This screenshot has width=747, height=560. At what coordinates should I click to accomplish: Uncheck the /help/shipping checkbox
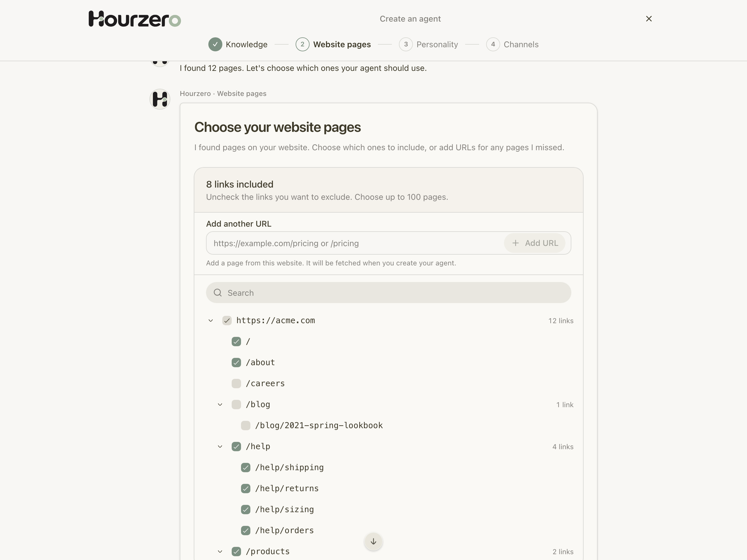pyautogui.click(x=245, y=468)
